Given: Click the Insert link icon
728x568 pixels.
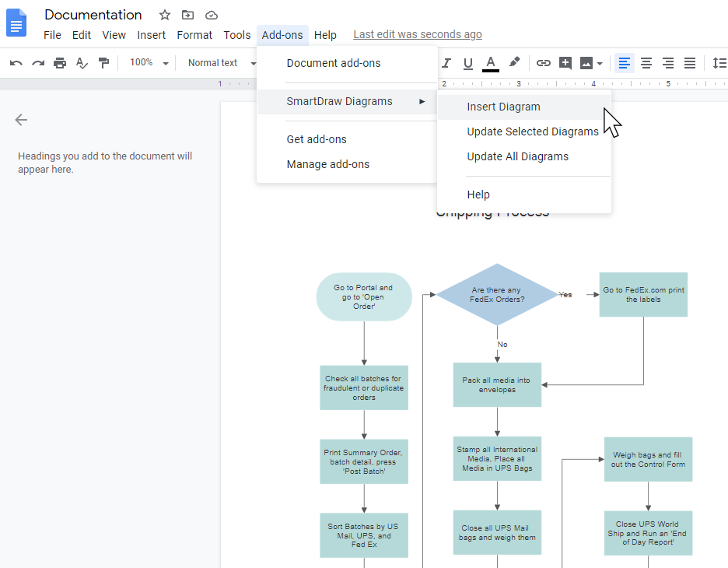Looking at the screenshot, I should pos(543,63).
